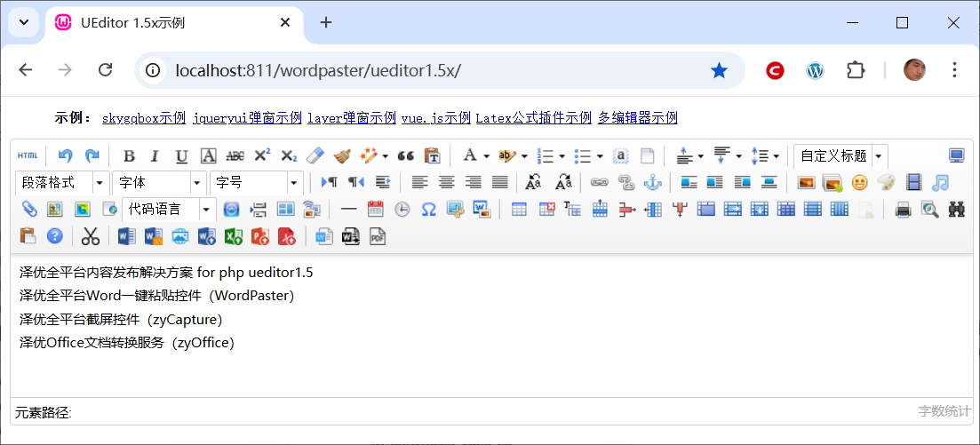Select the UEditor 1.5x示例 browser tab

pos(169,22)
